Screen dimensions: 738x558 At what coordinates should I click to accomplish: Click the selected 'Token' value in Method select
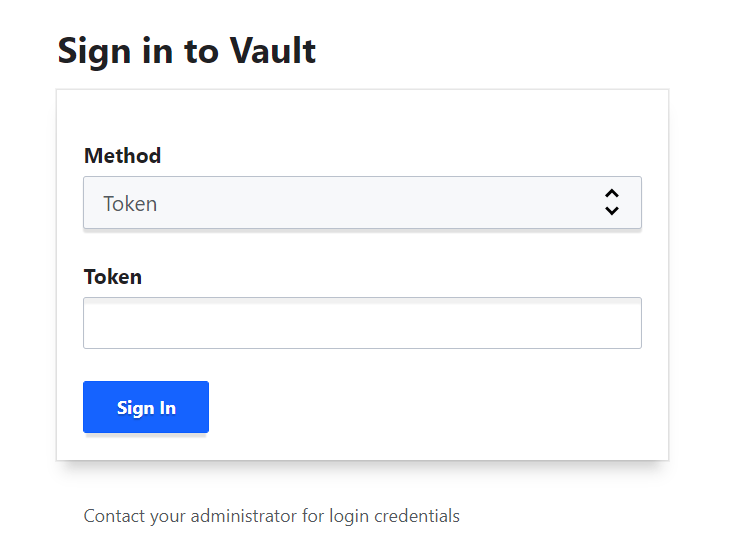pos(131,204)
